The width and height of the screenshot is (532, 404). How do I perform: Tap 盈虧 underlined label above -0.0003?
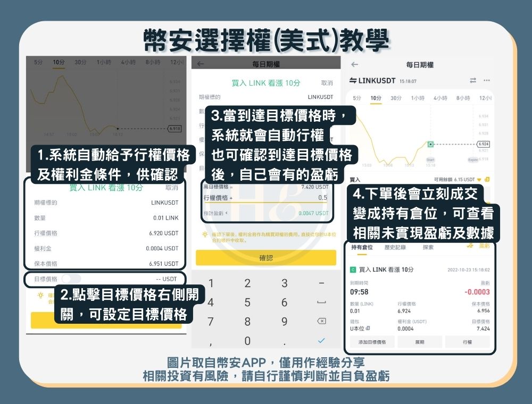coord(485,283)
